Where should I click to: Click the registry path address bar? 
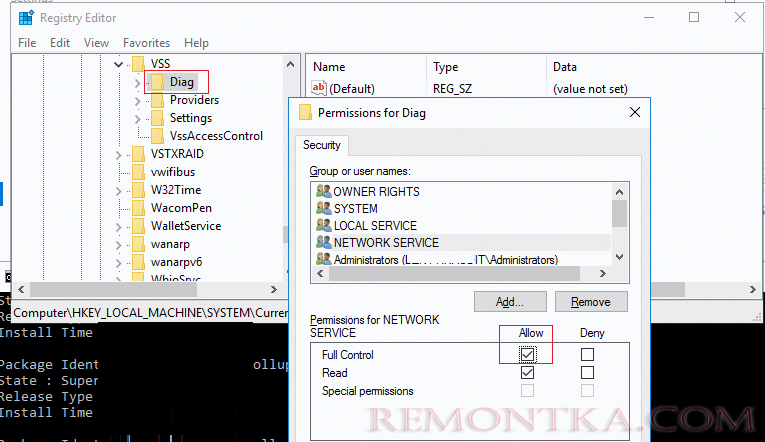pyautogui.click(x=150, y=313)
